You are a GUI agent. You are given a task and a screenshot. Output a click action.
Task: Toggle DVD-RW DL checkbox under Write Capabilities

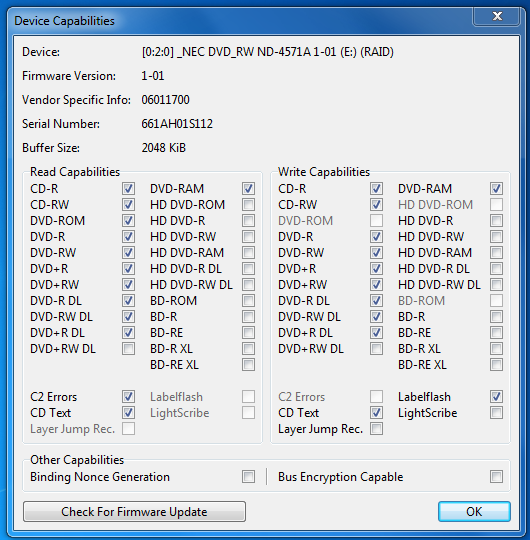(376, 317)
